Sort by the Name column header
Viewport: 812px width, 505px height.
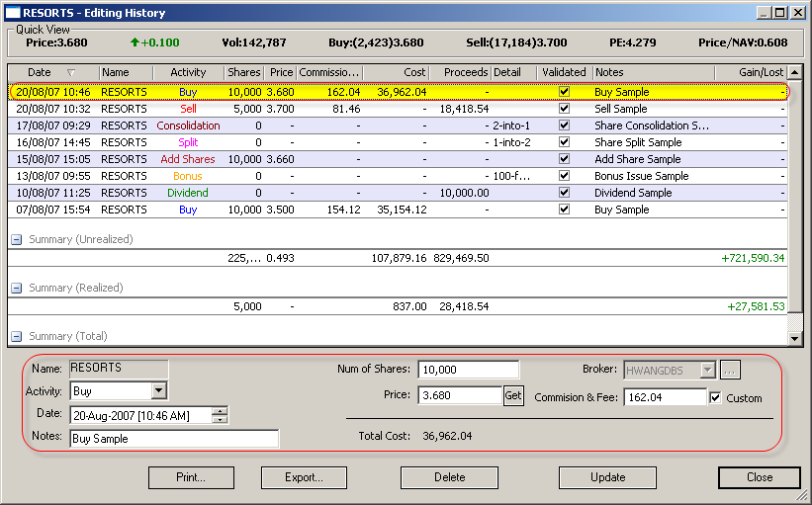click(126, 72)
